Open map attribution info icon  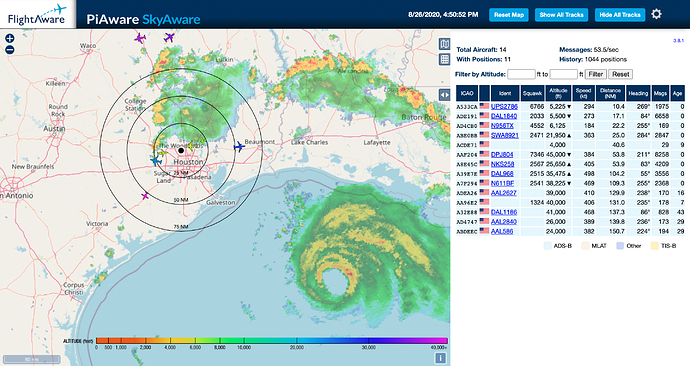(440, 358)
